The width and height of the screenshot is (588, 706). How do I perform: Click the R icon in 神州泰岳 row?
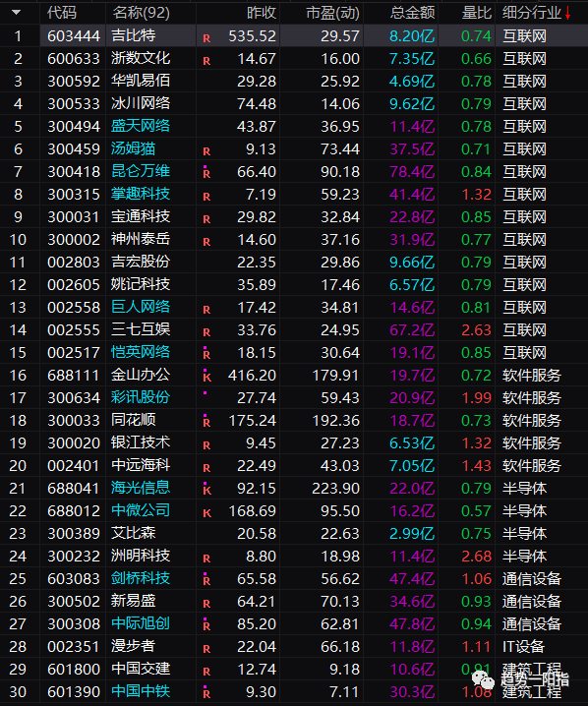coord(206,242)
